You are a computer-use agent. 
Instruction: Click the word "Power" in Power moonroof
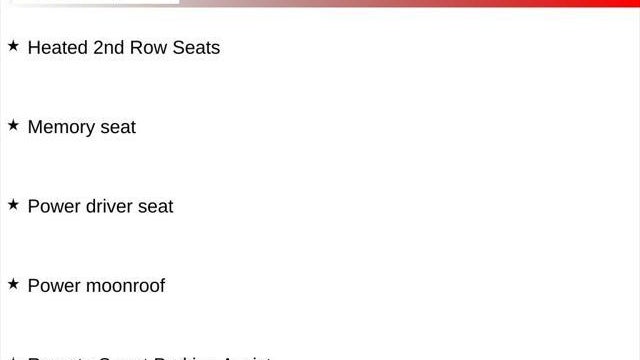[x=54, y=286]
